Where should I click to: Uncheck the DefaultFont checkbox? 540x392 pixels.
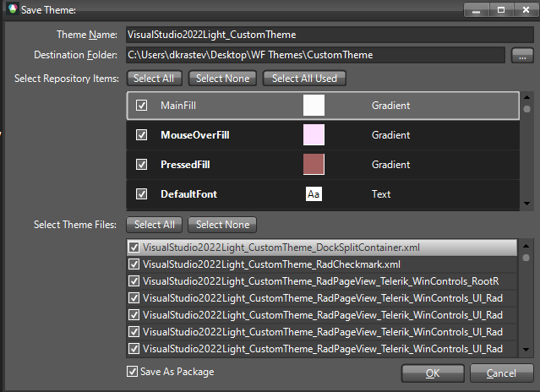coord(141,194)
